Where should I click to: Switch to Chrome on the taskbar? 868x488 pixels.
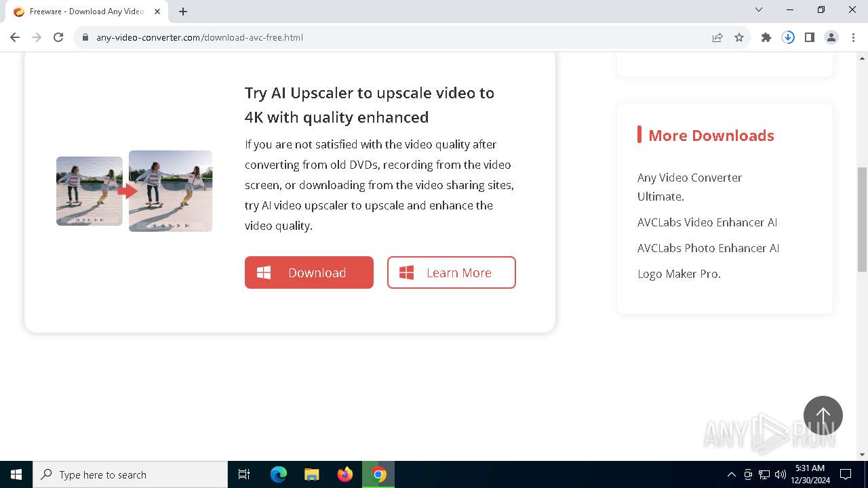pos(379,474)
